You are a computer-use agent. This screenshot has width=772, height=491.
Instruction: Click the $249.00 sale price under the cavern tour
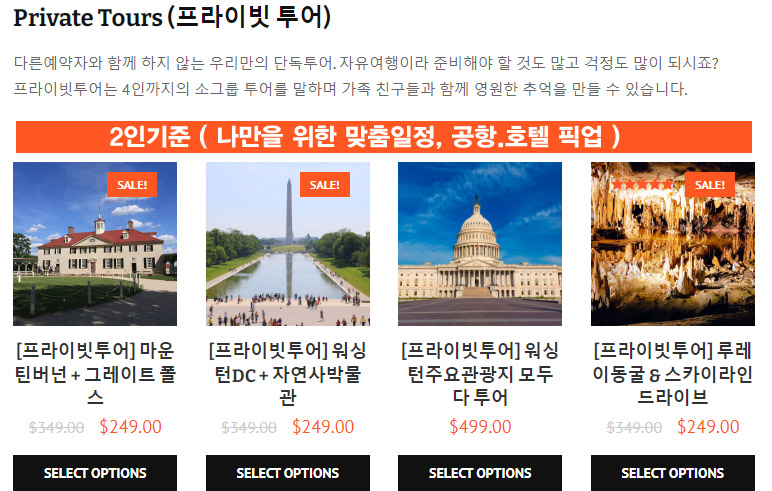[x=708, y=426]
